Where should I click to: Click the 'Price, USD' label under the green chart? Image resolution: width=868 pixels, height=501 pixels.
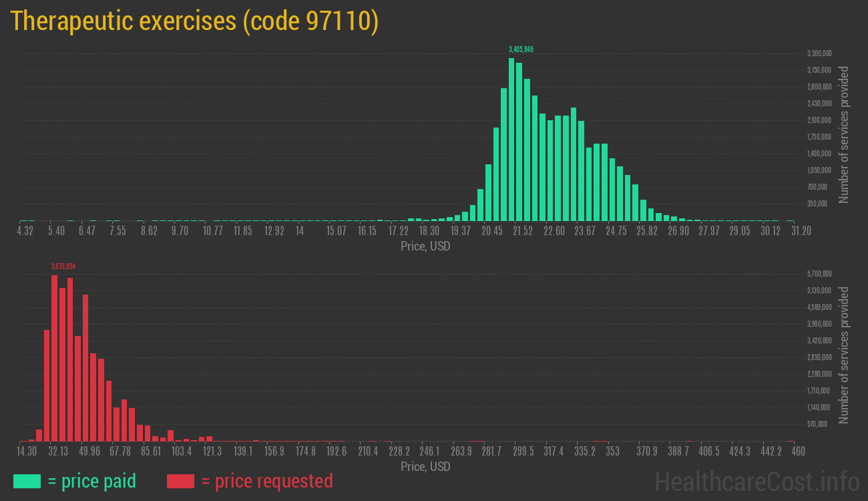point(425,246)
